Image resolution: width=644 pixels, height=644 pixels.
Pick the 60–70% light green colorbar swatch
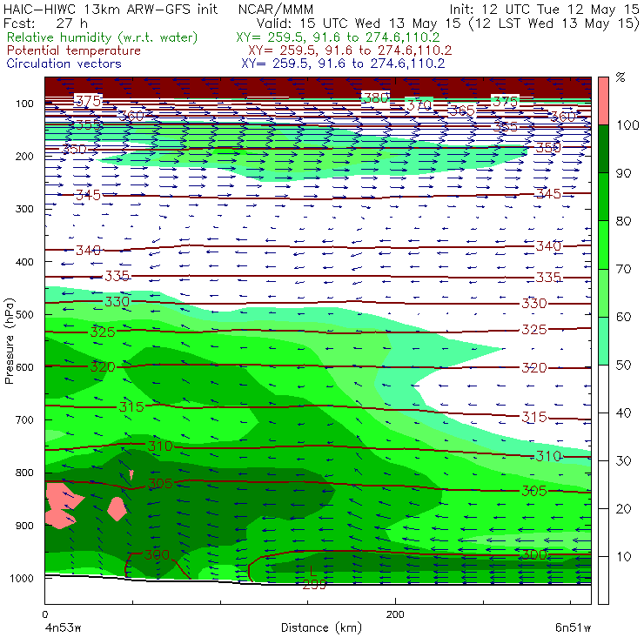603,292
